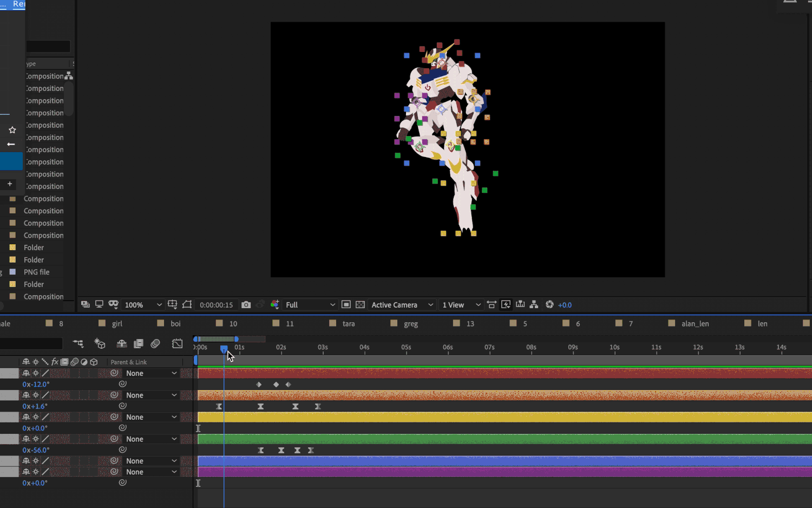This screenshot has height=508, width=812.
Task: Click the 0x-12.0° rotation value
Action: click(x=36, y=385)
